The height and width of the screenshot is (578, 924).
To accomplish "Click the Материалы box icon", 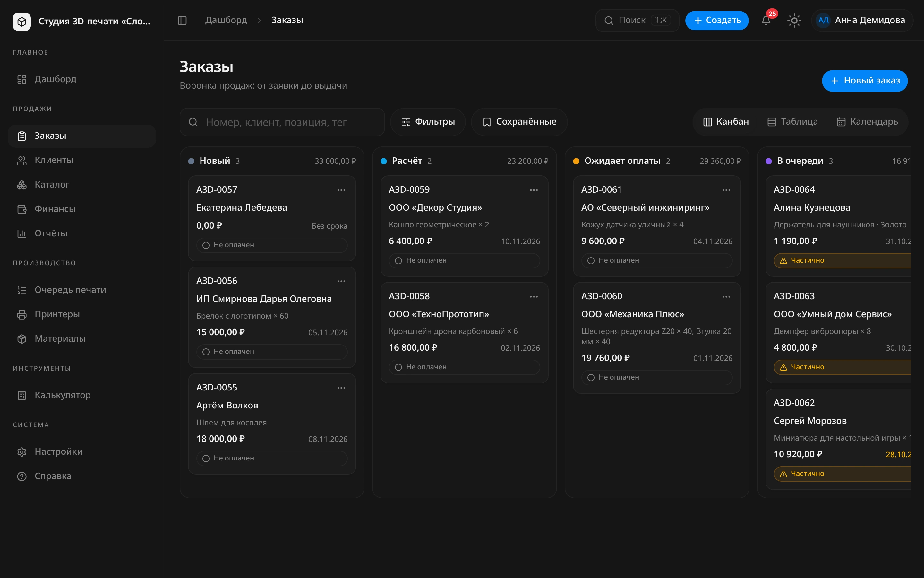I will coord(22,339).
